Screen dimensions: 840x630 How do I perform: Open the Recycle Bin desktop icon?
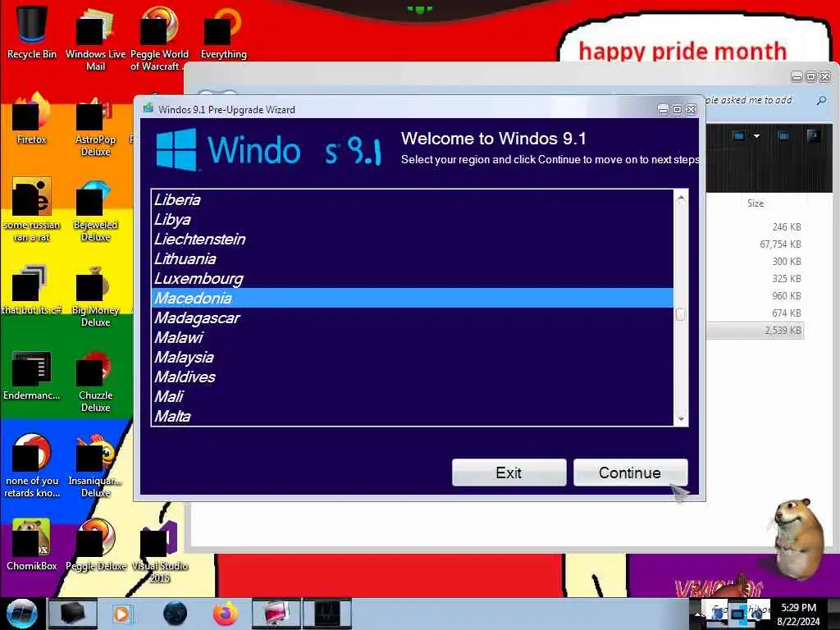pos(32,32)
